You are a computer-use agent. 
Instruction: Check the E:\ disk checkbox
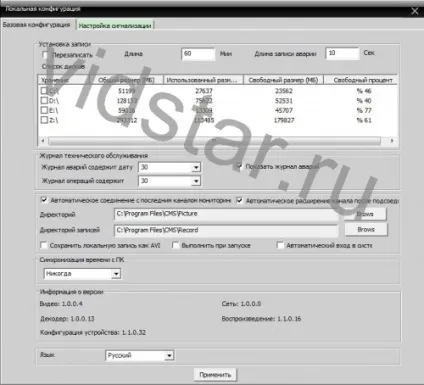click(44, 110)
